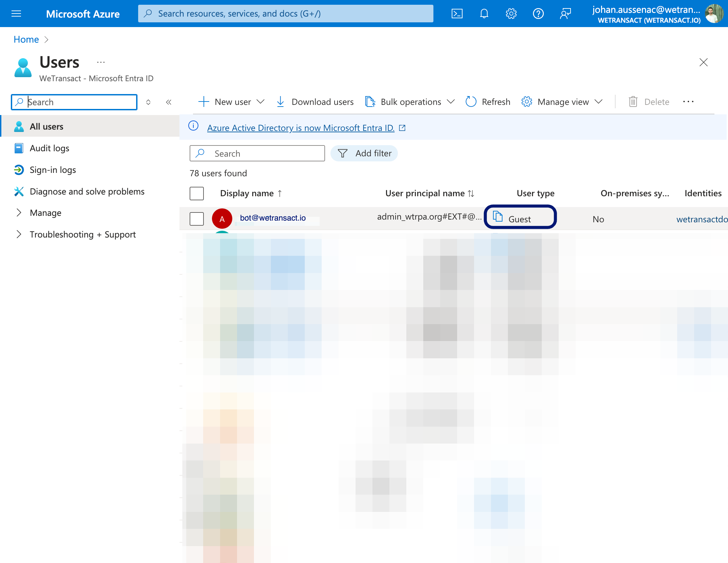Open the portal hamburger menu

pyautogui.click(x=16, y=14)
